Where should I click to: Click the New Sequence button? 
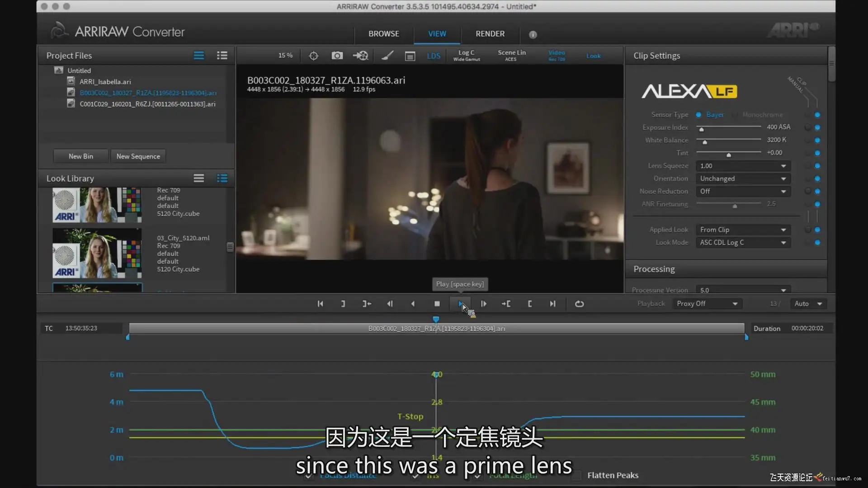[x=138, y=156]
